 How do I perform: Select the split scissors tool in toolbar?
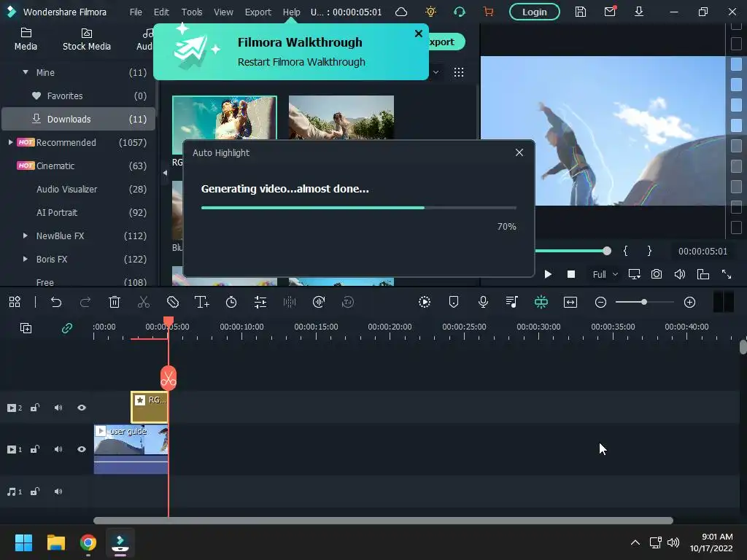coord(144,302)
